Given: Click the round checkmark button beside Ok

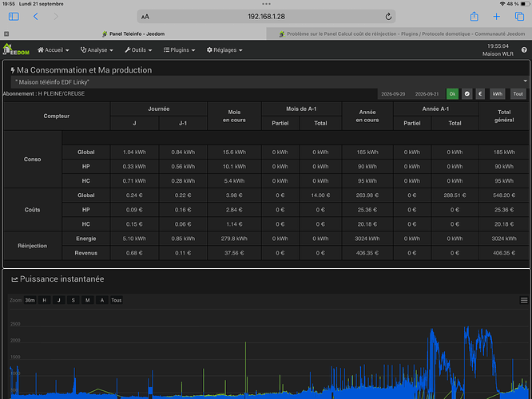Looking at the screenshot, I should (x=466, y=94).
